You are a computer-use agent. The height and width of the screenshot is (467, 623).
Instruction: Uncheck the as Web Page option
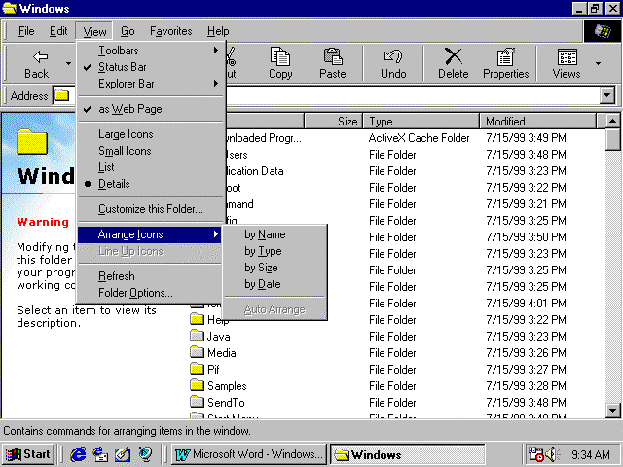tap(130, 109)
